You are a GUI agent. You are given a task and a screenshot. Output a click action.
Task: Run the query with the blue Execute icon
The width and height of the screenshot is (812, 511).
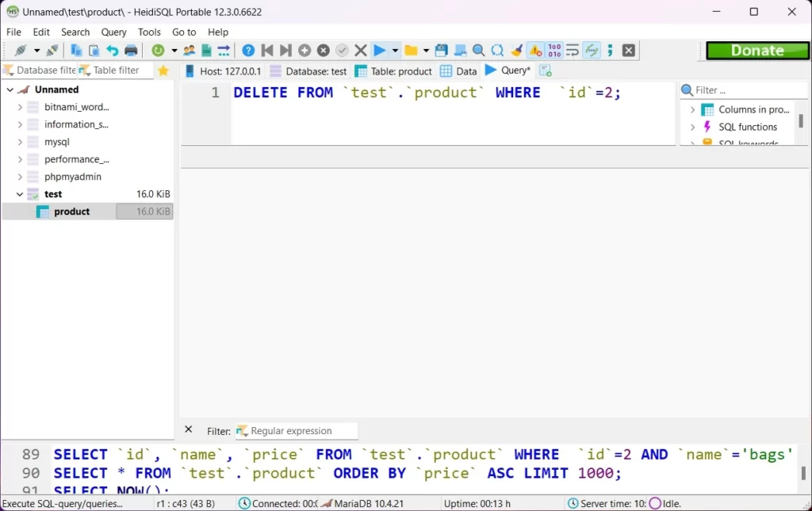380,50
